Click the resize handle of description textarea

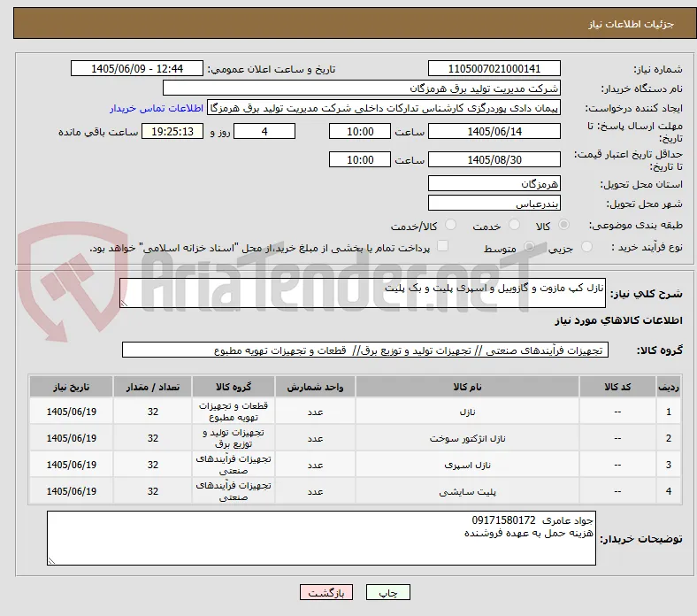(x=124, y=304)
